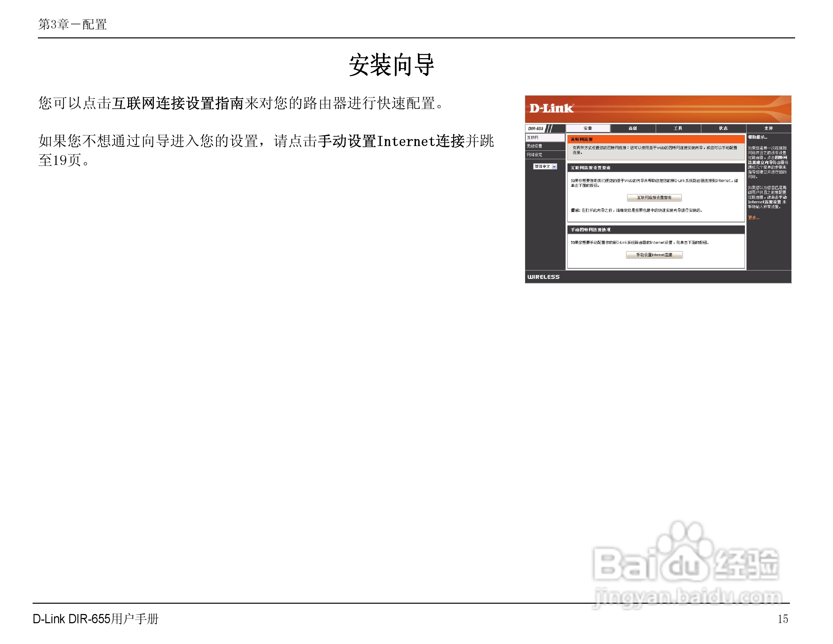Open the 安装 tab
This screenshot has width=833, height=644.
tap(588, 128)
